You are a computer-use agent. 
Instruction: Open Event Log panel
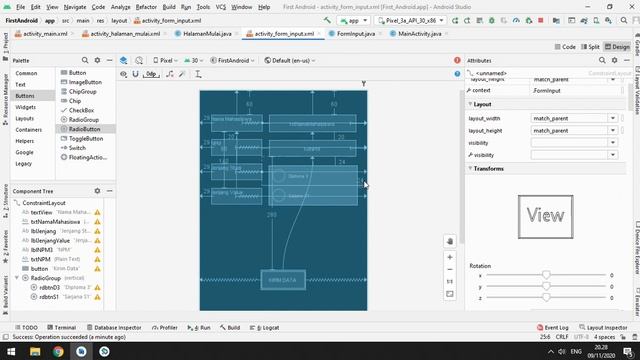(x=553, y=327)
